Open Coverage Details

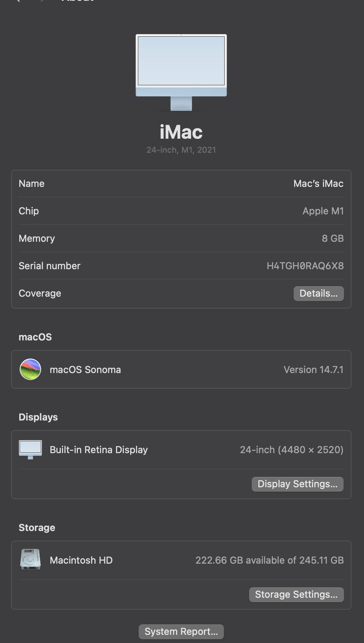coord(318,293)
